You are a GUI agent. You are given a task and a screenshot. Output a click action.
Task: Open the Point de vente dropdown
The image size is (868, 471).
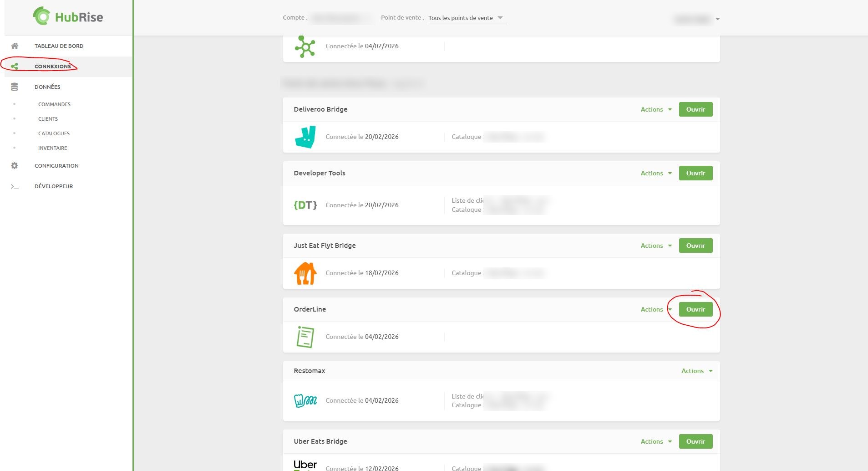pyautogui.click(x=467, y=18)
